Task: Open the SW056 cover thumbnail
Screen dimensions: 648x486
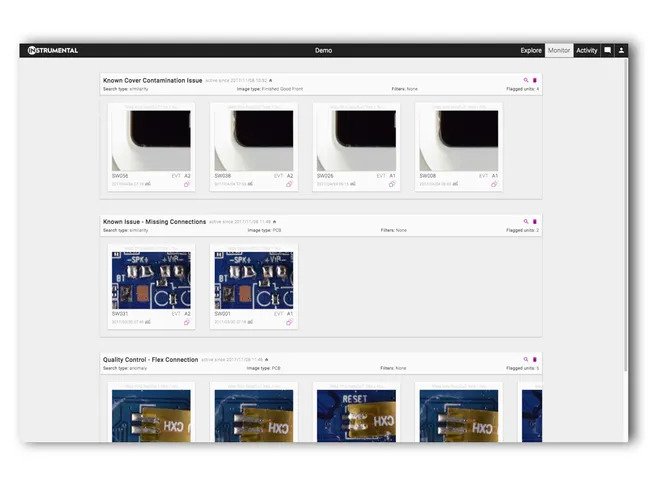Action: click(151, 141)
